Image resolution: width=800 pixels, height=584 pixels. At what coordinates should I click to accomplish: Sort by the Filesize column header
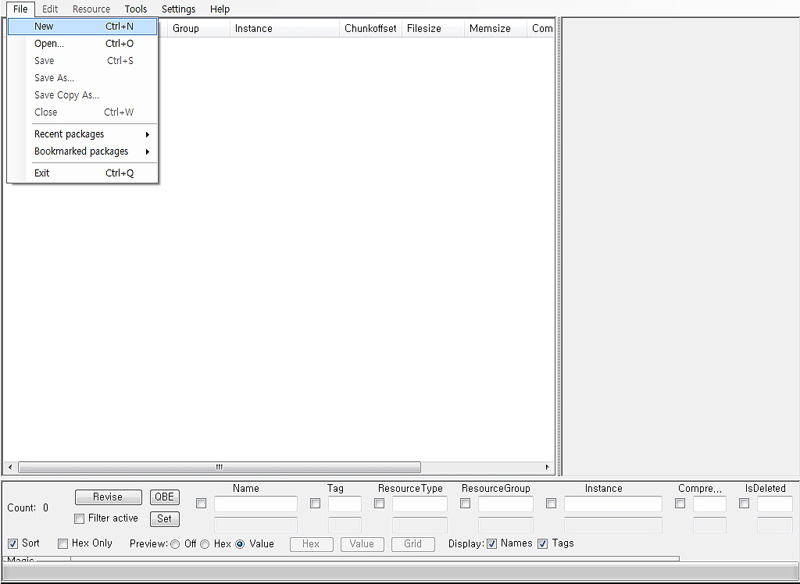(x=433, y=29)
